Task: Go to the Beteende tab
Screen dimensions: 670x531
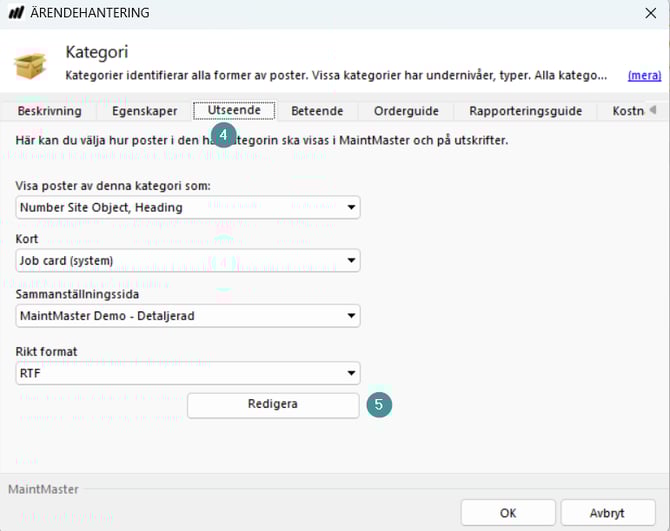Action: click(x=317, y=111)
